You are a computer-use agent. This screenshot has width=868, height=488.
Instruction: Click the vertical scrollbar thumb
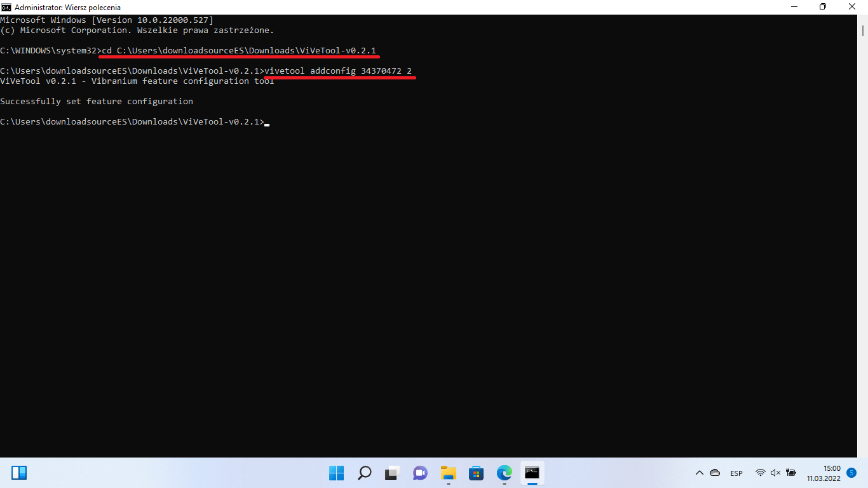coord(862,31)
